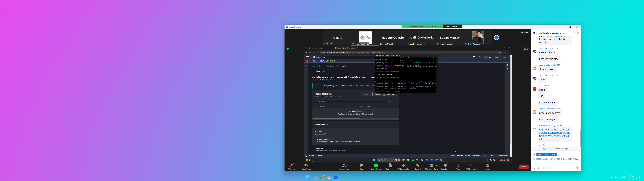The image size is (644, 181).
Task: Open the Meeting Group Chat recipient dropdown
Action: [x=547, y=154]
